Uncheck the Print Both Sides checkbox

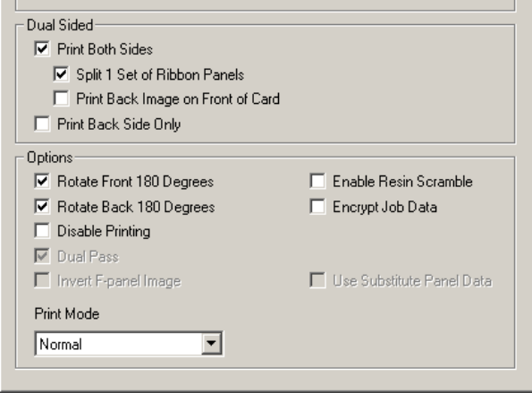42,48
